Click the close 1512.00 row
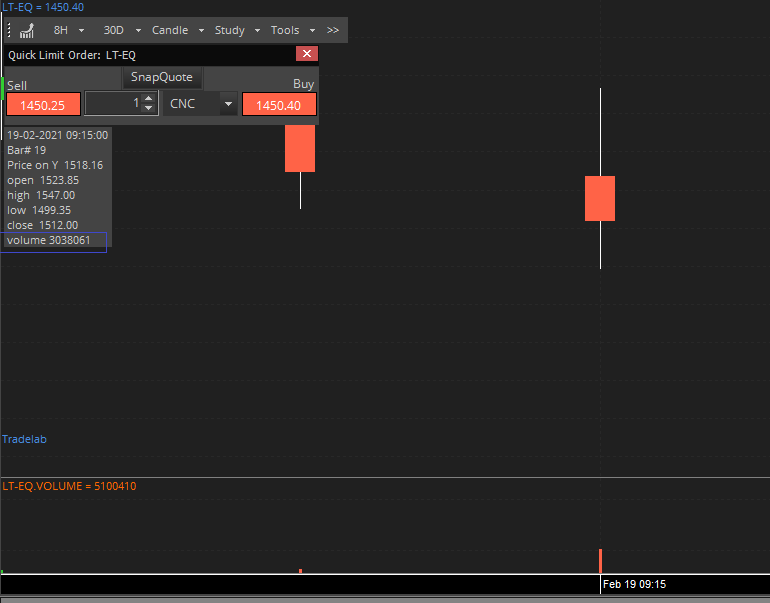The image size is (770, 603). click(43, 225)
